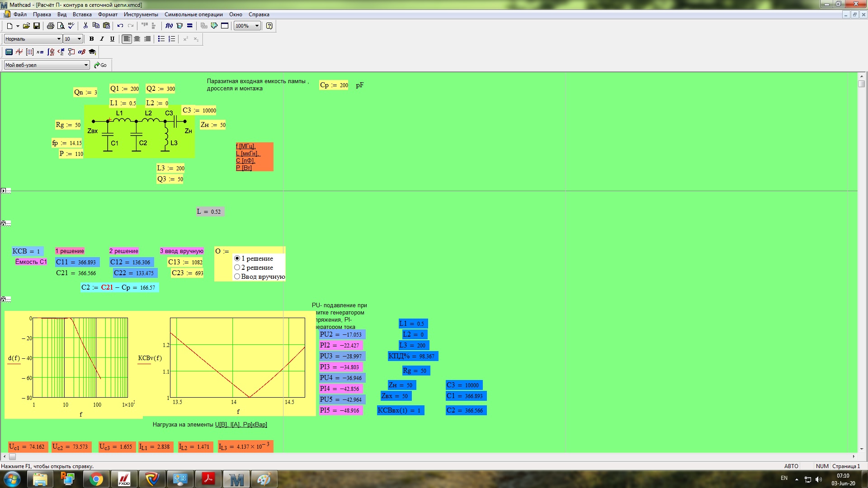The width and height of the screenshot is (868, 488).
Task: Click the horizontal scrollbar right arrow
Action: [854, 457]
